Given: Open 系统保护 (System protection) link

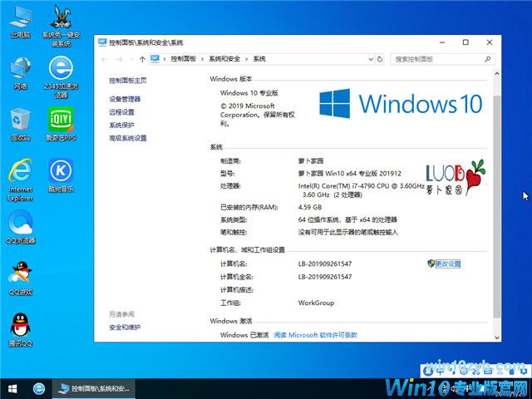Looking at the screenshot, I should coord(121,126).
